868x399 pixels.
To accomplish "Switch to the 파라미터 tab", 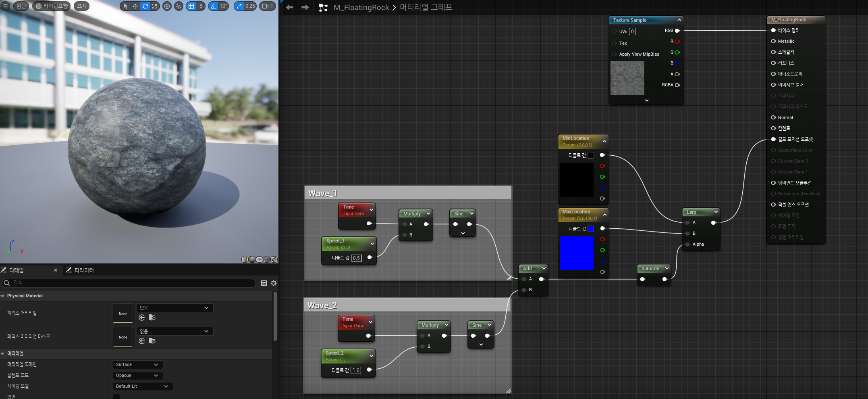I will pos(80,270).
